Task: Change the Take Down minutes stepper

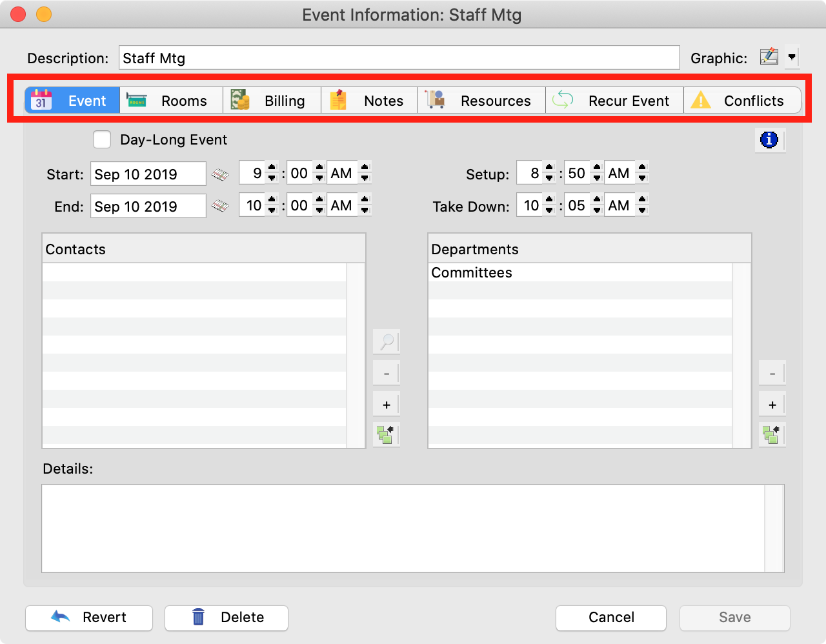Action: pos(597,206)
